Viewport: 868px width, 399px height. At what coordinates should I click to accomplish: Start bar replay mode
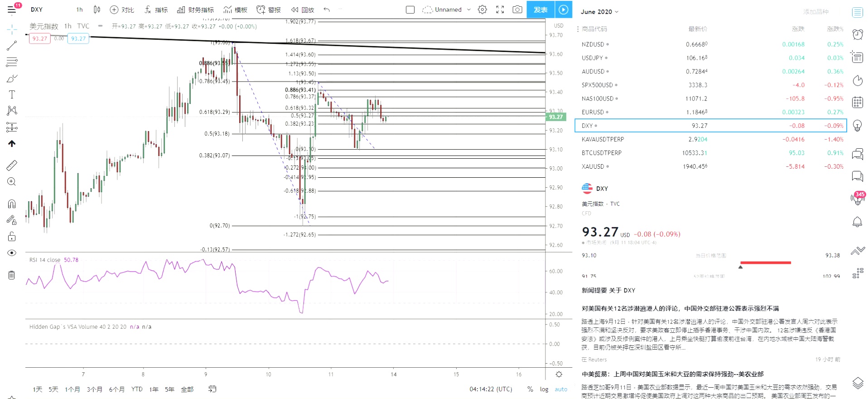pos(303,10)
